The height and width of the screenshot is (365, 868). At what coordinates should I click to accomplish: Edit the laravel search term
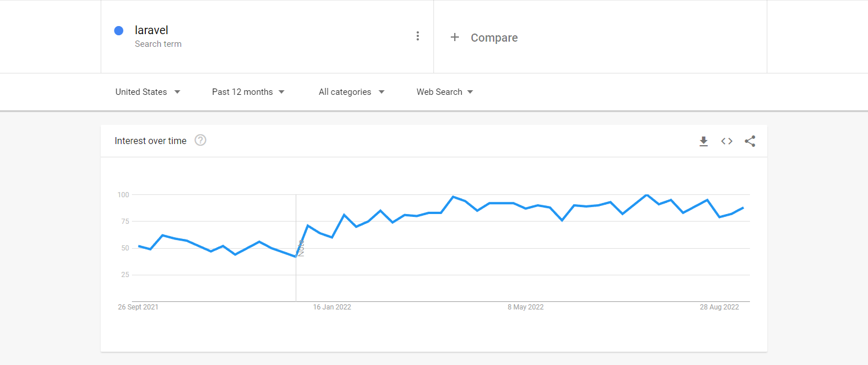[x=152, y=30]
